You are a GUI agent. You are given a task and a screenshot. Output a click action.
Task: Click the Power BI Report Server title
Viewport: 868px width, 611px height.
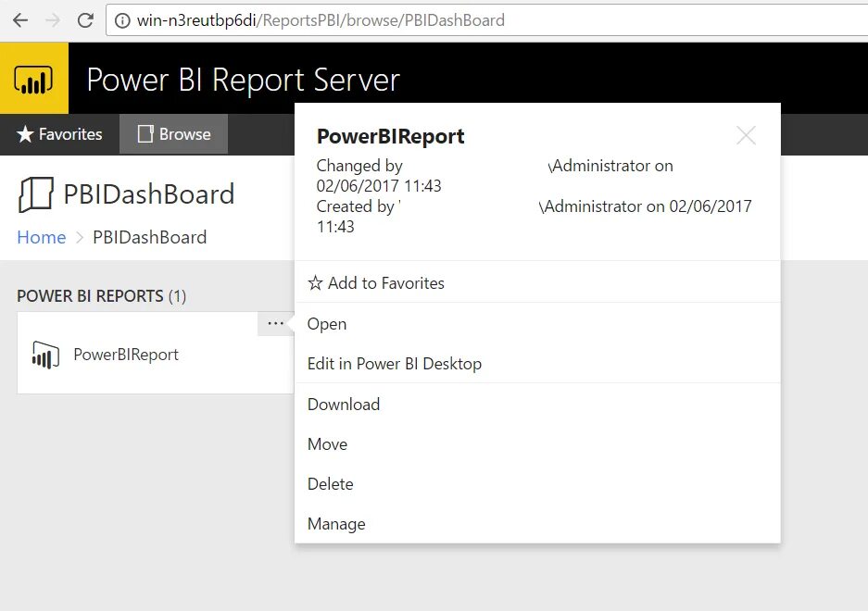(x=243, y=79)
